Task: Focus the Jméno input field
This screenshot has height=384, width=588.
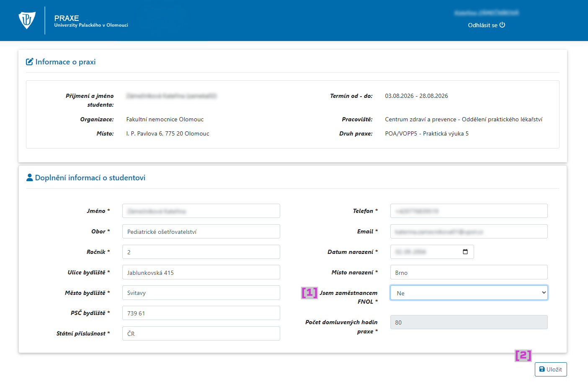Action: [201, 211]
